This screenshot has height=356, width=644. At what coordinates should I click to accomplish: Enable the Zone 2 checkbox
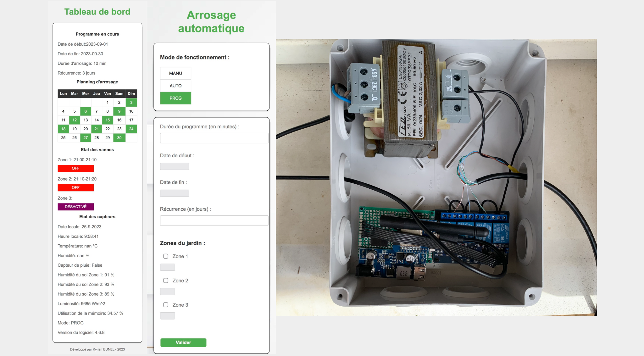pos(166,281)
